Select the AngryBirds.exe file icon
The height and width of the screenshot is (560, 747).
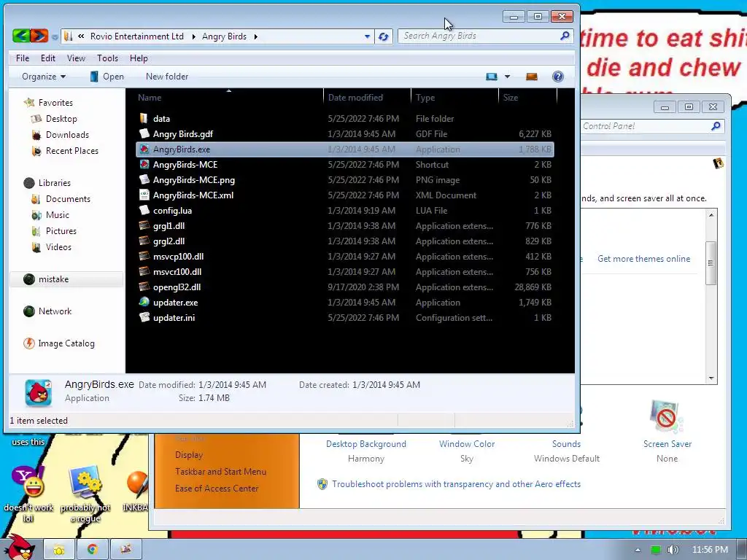144,149
